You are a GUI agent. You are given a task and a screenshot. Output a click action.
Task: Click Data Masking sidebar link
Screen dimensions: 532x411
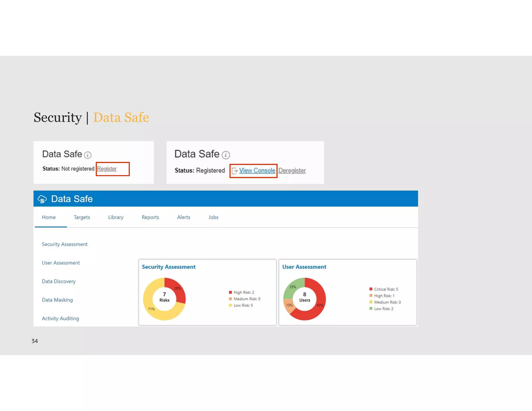tap(57, 300)
